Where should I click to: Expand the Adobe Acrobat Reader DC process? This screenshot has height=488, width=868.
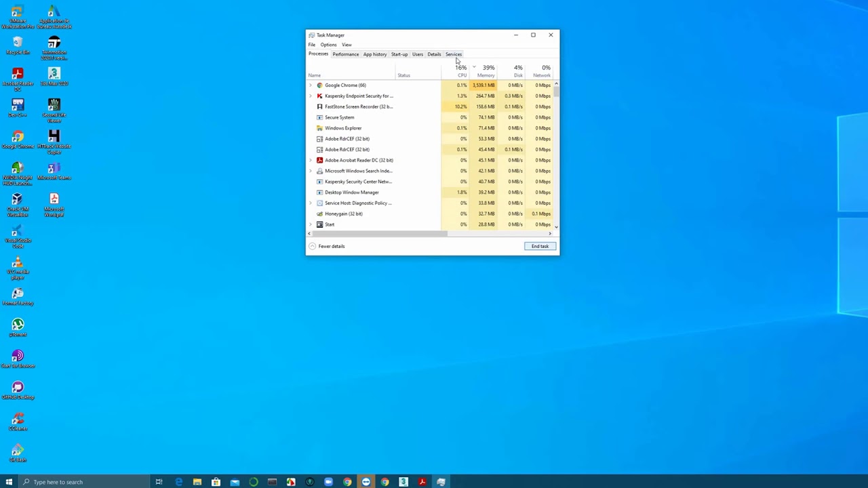311,160
